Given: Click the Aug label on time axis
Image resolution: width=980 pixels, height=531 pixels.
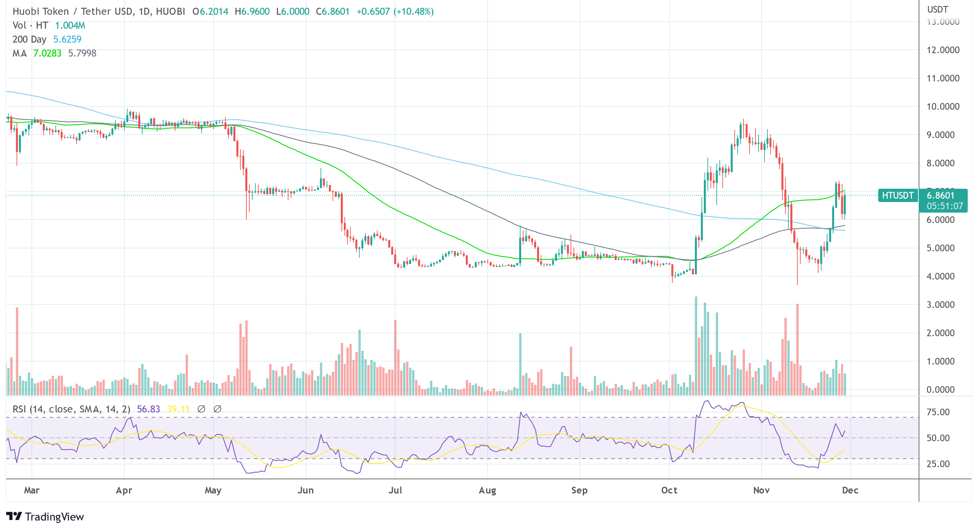Looking at the screenshot, I should click(x=487, y=490).
